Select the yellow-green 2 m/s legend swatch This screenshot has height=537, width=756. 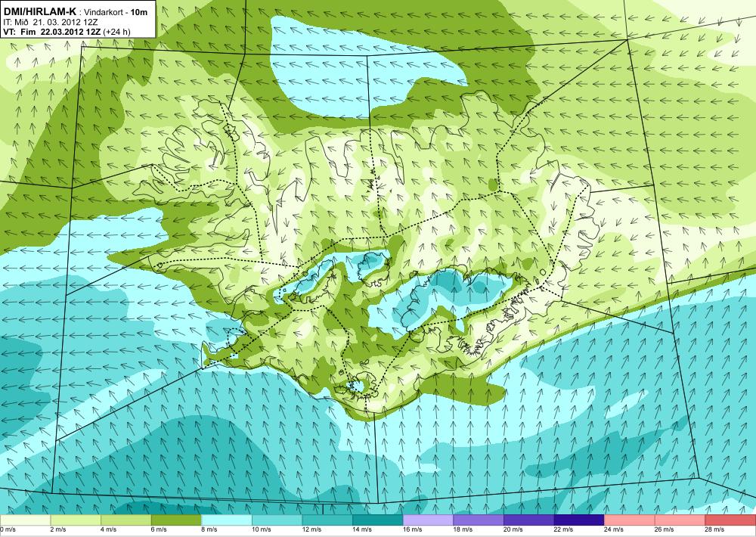click(75, 520)
